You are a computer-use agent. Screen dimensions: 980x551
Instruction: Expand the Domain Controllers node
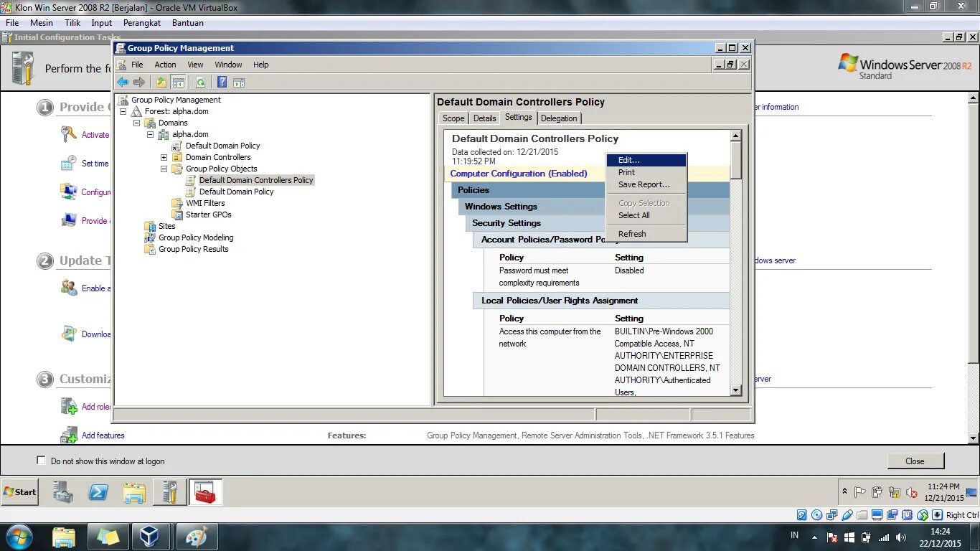tap(164, 157)
